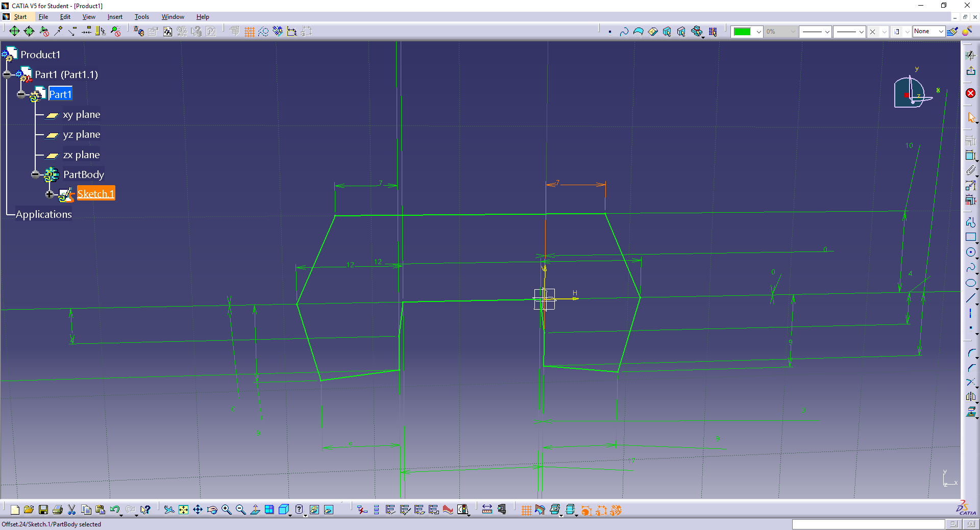Click the Paste clipboard icon
980x530 pixels.
tap(101, 510)
